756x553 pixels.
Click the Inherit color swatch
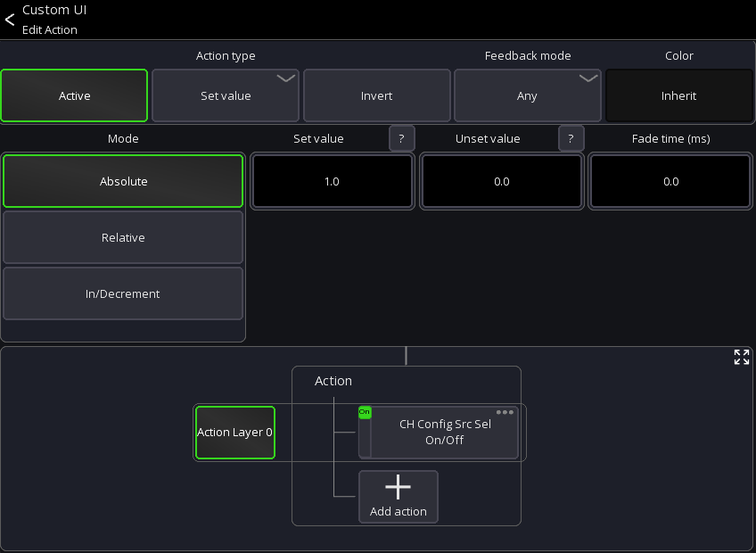678,95
